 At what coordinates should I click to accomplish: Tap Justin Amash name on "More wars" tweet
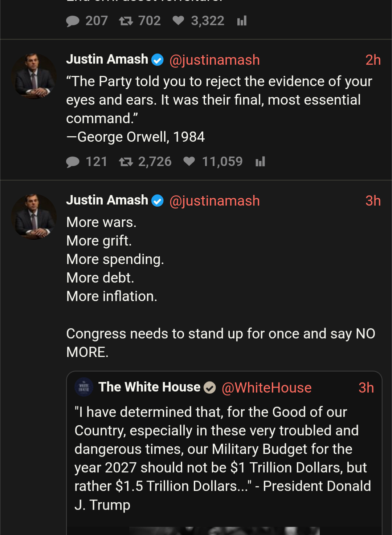coord(107,200)
